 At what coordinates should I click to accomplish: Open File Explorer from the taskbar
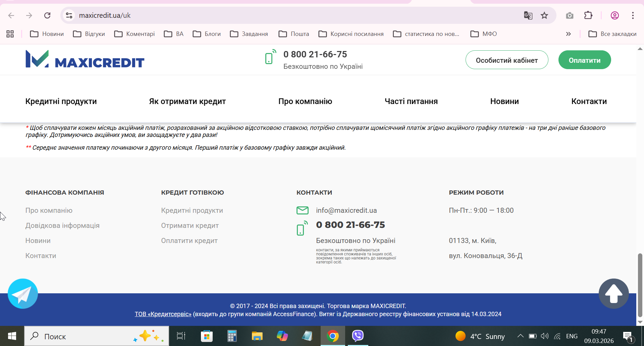(x=257, y=336)
